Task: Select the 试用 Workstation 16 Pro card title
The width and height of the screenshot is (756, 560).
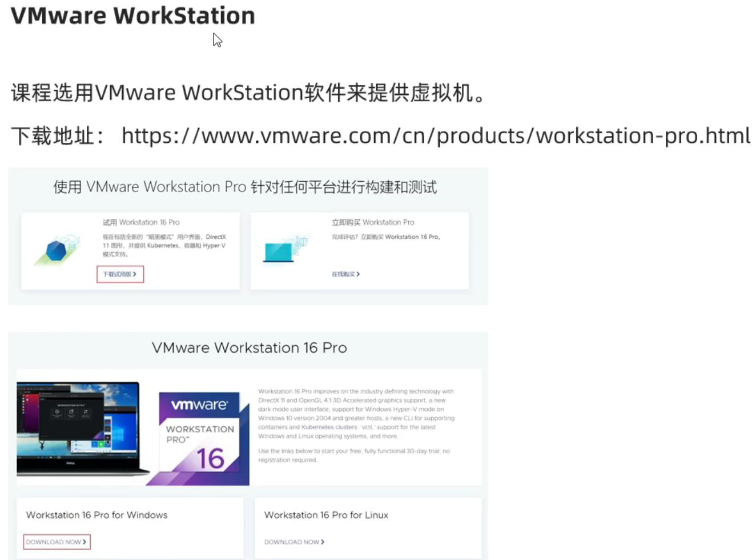Action: [141, 222]
